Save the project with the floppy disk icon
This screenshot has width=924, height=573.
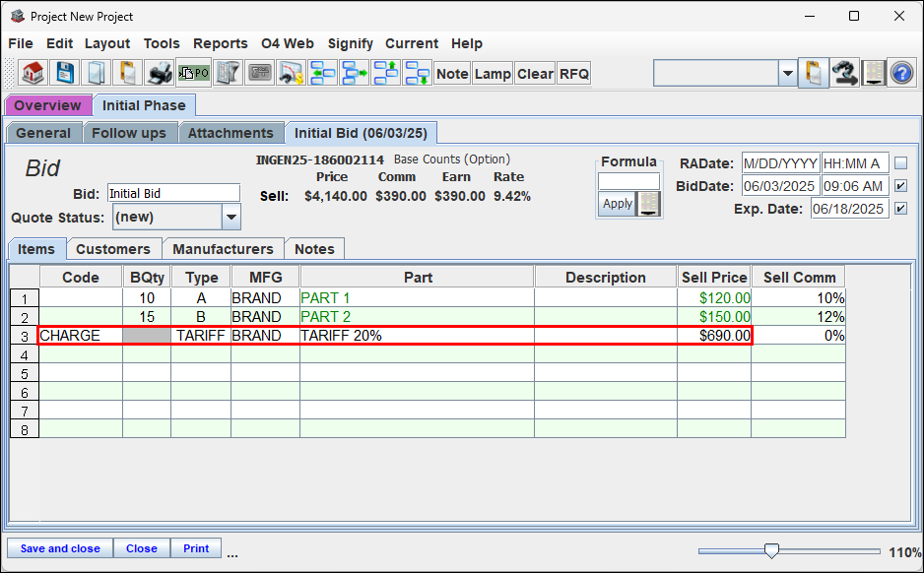[65, 74]
